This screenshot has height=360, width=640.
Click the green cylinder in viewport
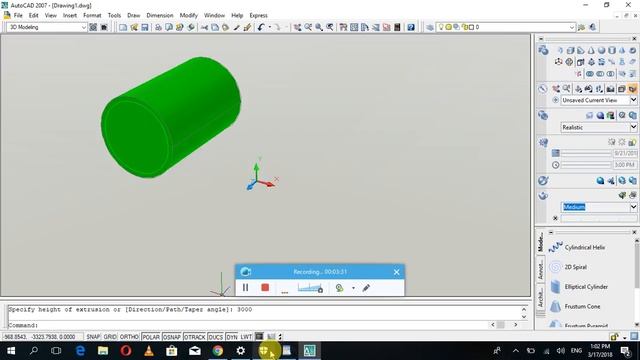coord(171,118)
